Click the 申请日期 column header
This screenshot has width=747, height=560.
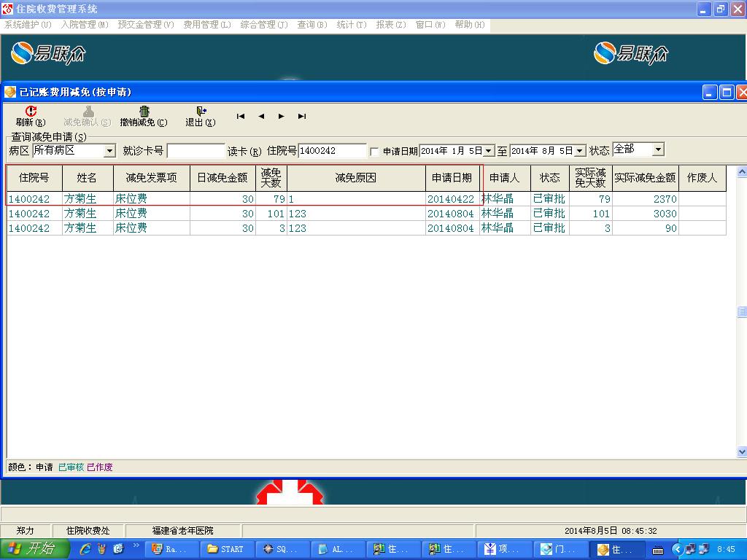coord(452,178)
